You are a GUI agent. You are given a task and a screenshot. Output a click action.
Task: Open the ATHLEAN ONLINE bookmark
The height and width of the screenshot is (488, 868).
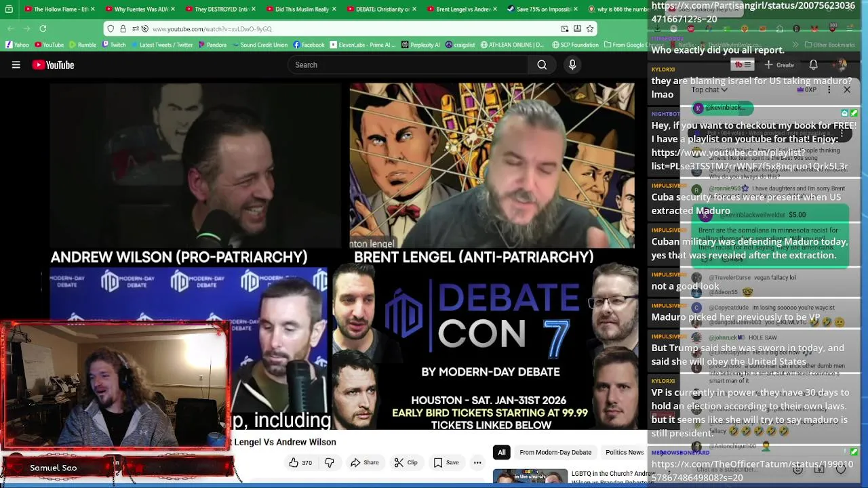click(x=512, y=45)
